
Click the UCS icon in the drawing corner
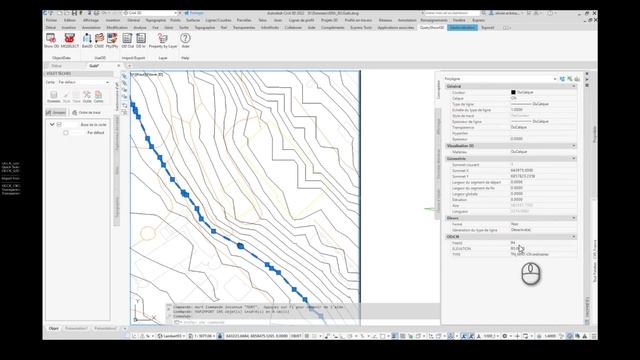[144, 311]
